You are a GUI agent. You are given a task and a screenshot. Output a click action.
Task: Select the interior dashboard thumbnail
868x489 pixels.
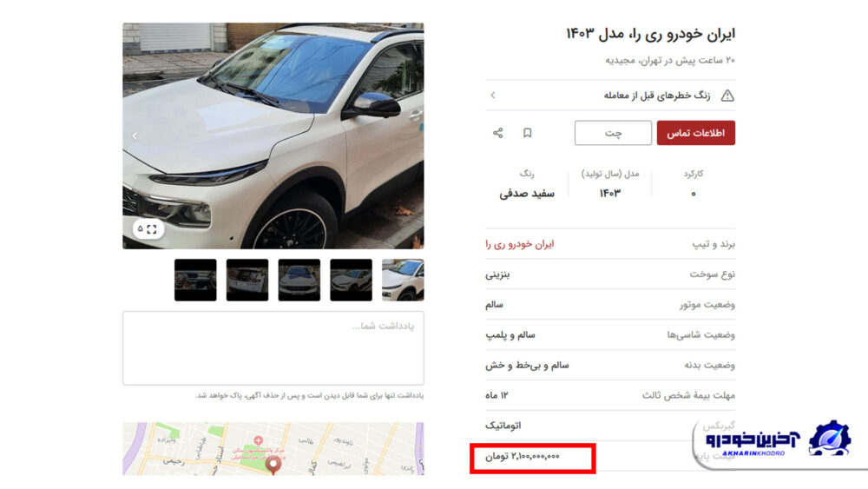(x=195, y=281)
